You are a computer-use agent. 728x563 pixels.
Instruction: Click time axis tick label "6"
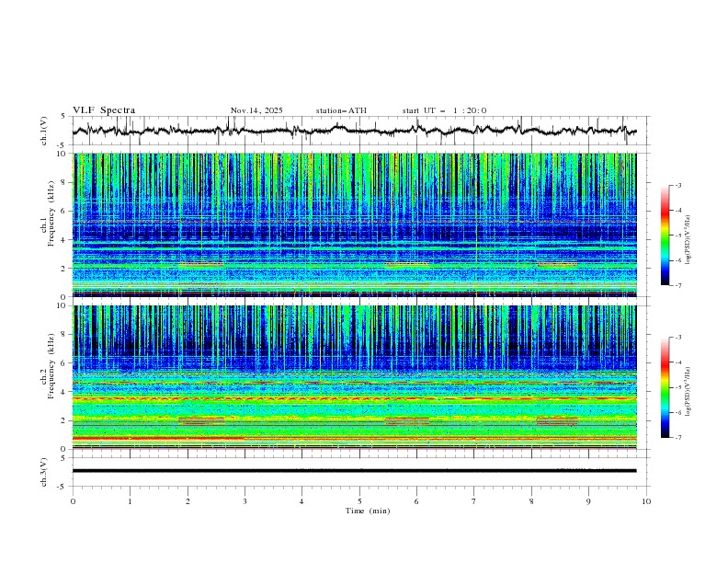[x=416, y=501]
